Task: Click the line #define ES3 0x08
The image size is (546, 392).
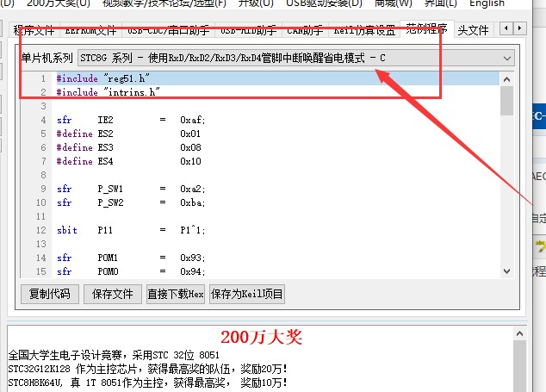Action: tap(129, 147)
